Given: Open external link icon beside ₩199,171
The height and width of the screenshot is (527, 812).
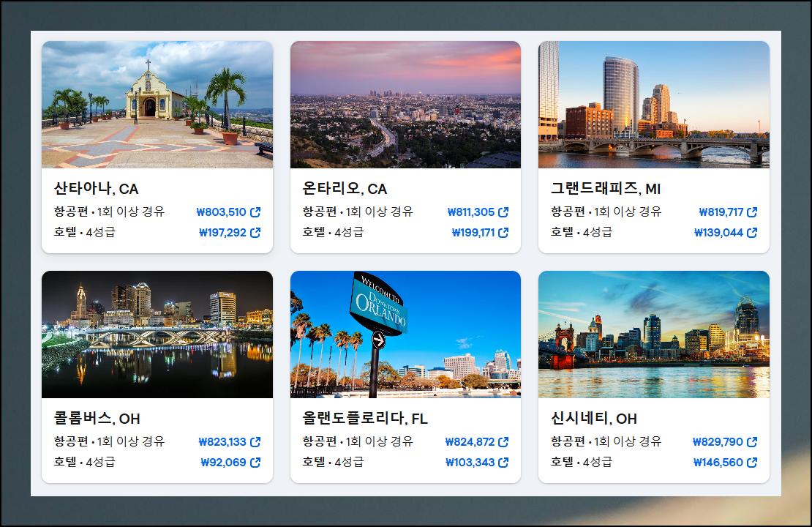Looking at the screenshot, I should click(503, 233).
